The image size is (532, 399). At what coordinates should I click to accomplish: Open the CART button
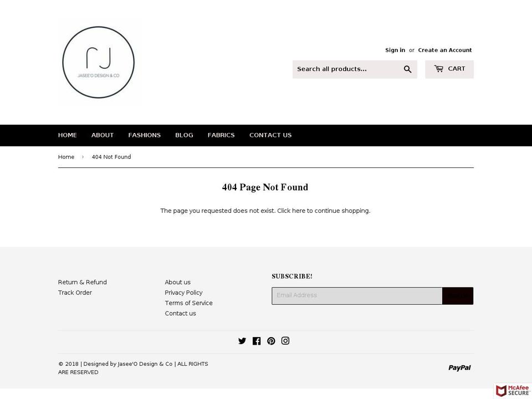(x=449, y=69)
